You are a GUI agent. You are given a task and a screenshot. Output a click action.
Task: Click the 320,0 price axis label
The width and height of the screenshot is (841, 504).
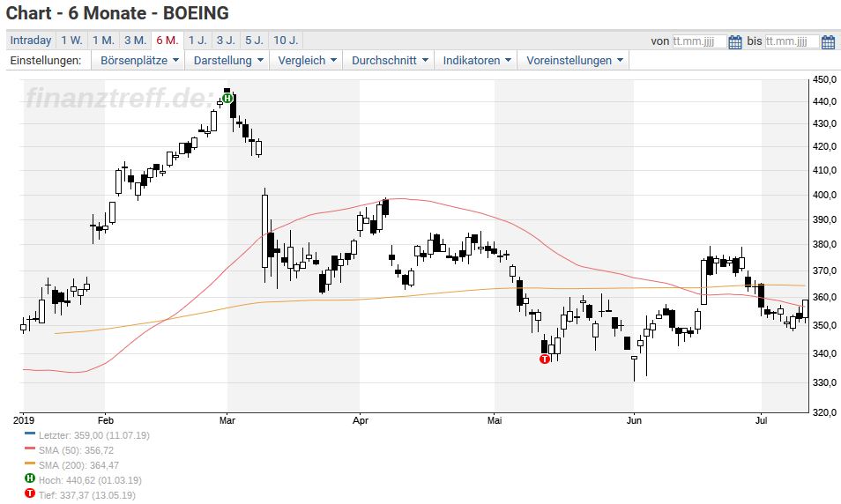point(825,412)
